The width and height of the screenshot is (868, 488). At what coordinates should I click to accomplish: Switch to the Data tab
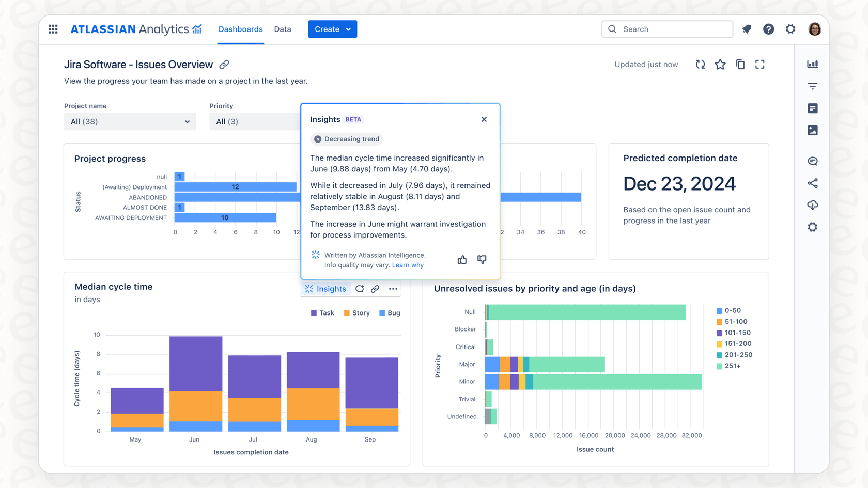pos(283,29)
